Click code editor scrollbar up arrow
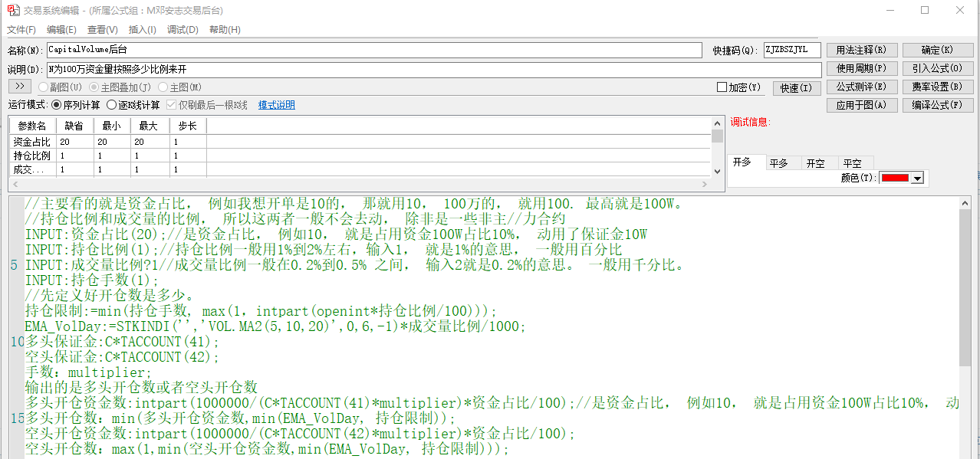Screen dimensions: 980x459 point(965,204)
